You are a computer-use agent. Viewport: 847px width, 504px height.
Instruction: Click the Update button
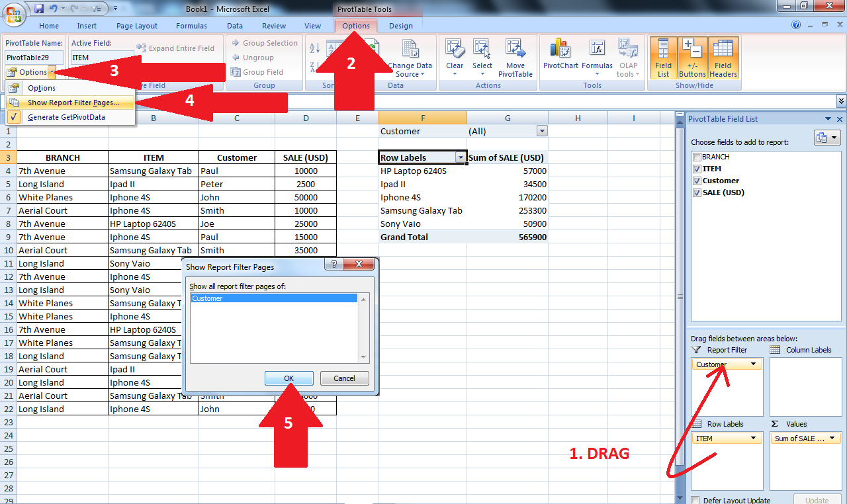(818, 500)
